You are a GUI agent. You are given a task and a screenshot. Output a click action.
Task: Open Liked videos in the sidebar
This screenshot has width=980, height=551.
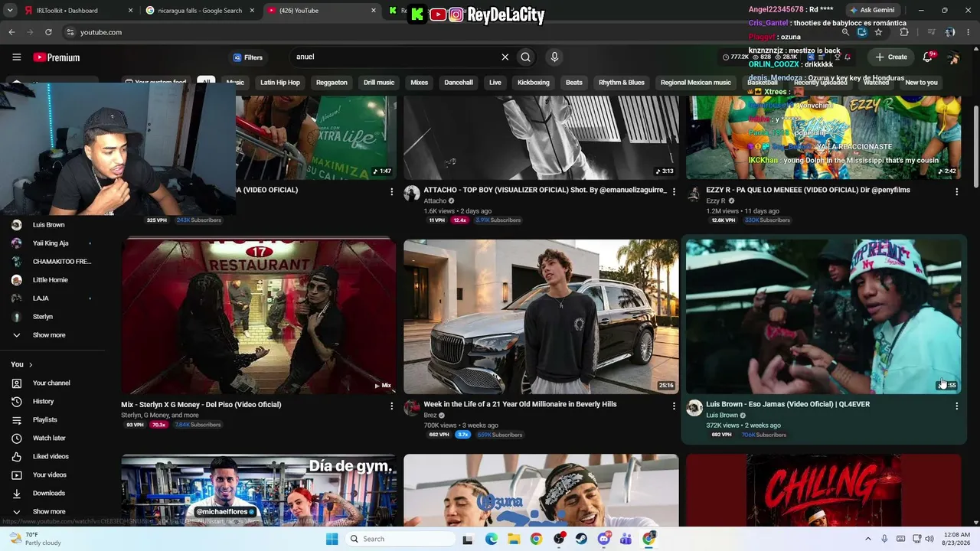[x=52, y=456]
